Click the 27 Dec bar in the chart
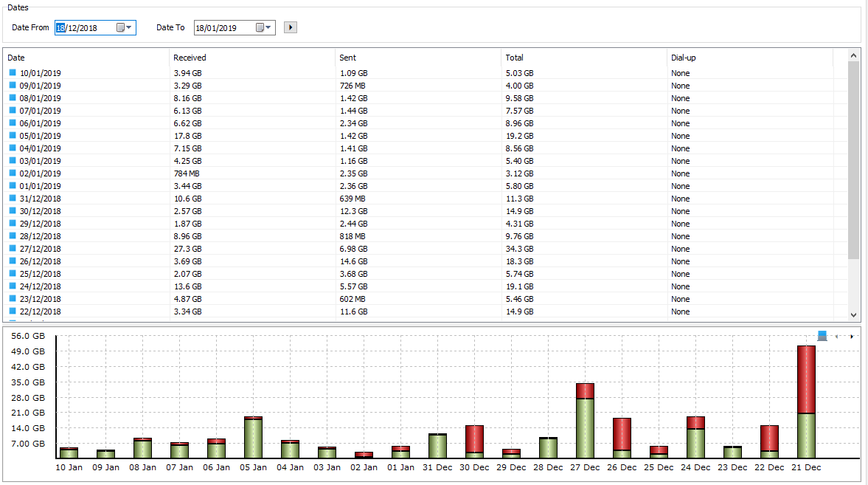The height and width of the screenshot is (485, 868). tap(585, 421)
